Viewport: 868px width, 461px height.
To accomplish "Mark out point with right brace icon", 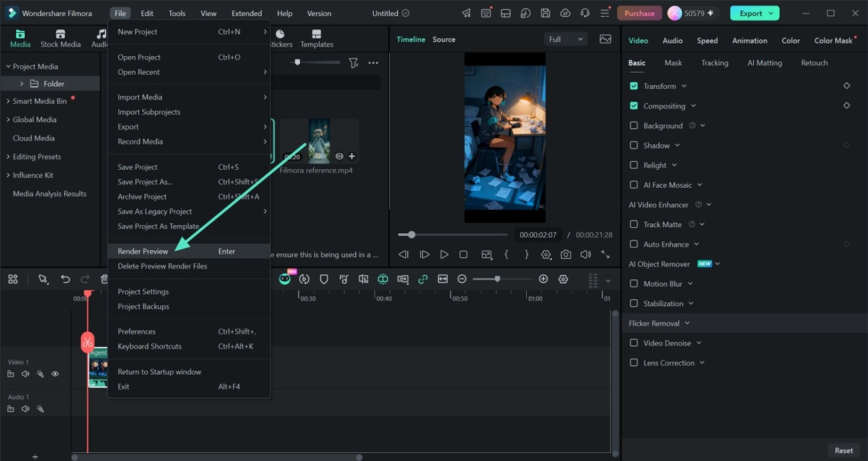I will [526, 255].
